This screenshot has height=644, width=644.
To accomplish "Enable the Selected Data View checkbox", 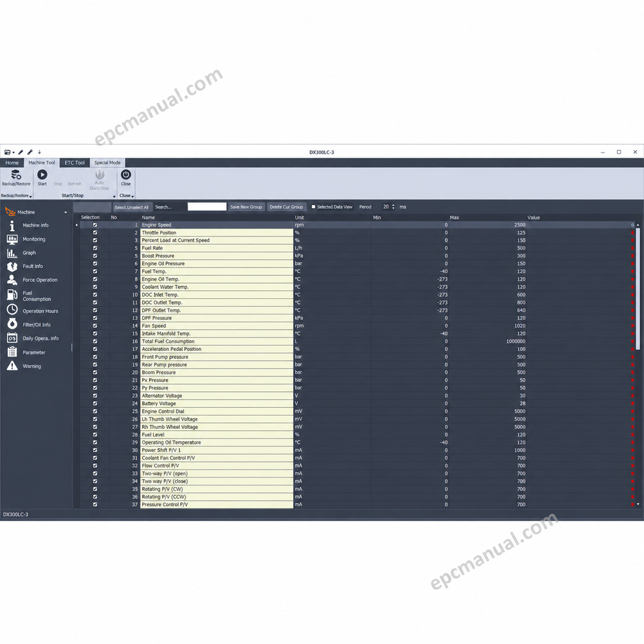I will pos(314,207).
